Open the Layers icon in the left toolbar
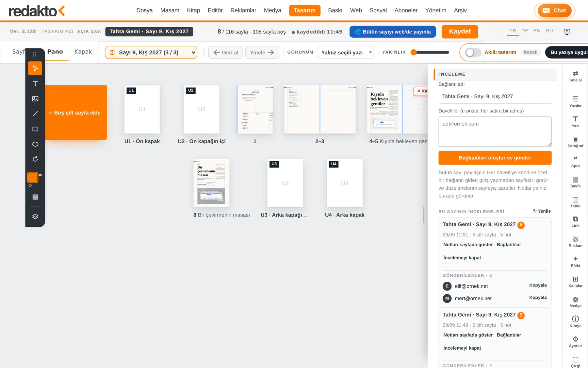Viewport: 588px width, 368px height. pos(35,217)
